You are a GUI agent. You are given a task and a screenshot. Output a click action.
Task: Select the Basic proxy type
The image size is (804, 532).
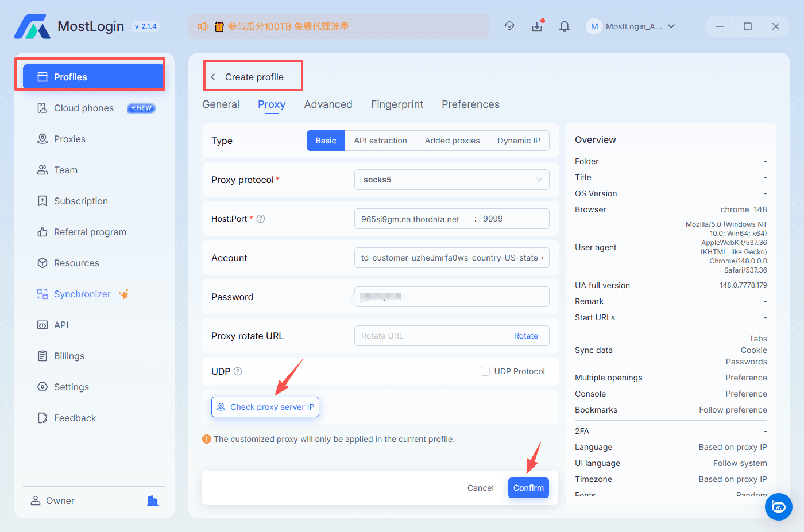326,141
